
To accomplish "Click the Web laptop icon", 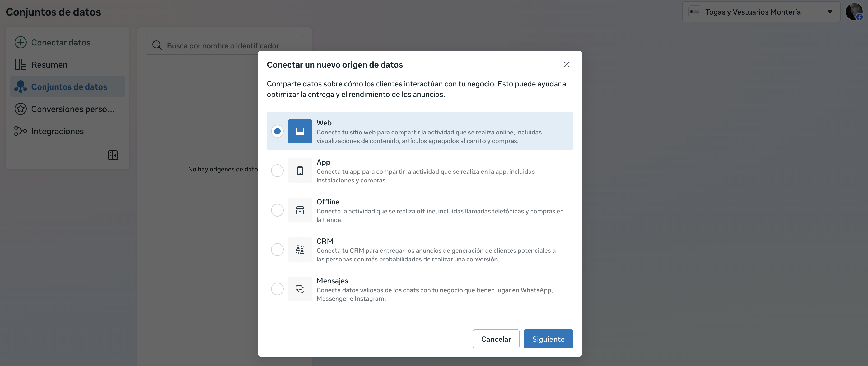I will (300, 131).
